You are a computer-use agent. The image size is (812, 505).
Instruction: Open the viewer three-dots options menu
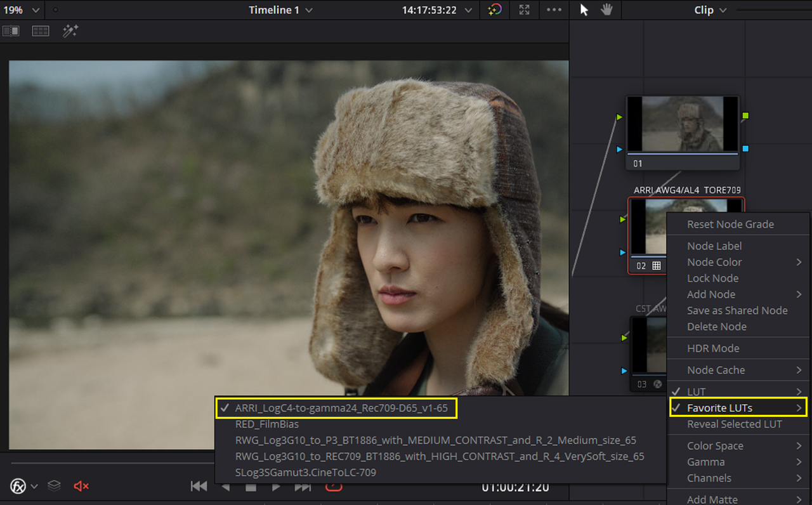(x=554, y=10)
